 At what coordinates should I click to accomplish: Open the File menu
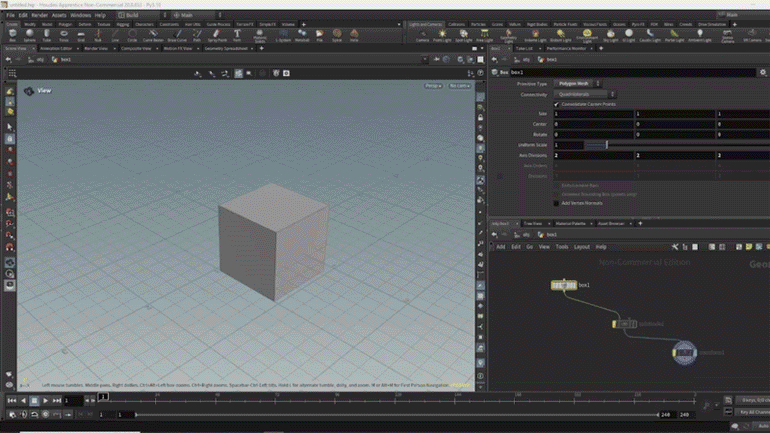(x=10, y=15)
